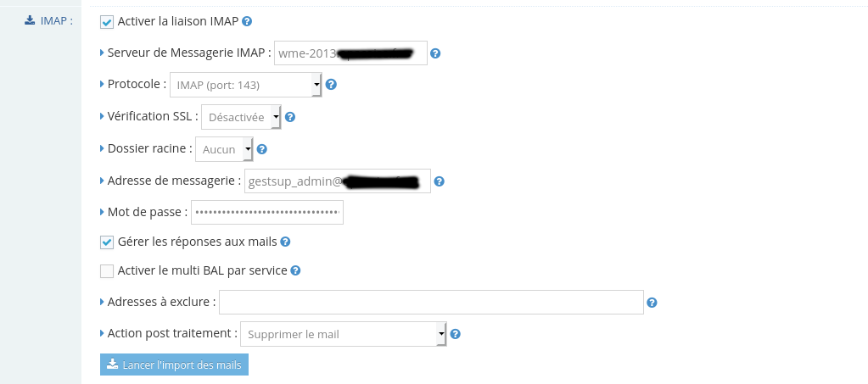Image resolution: width=868 pixels, height=384 pixels.
Task: Toggle Gérer les réponses aux mails checkbox
Action: coord(107,242)
